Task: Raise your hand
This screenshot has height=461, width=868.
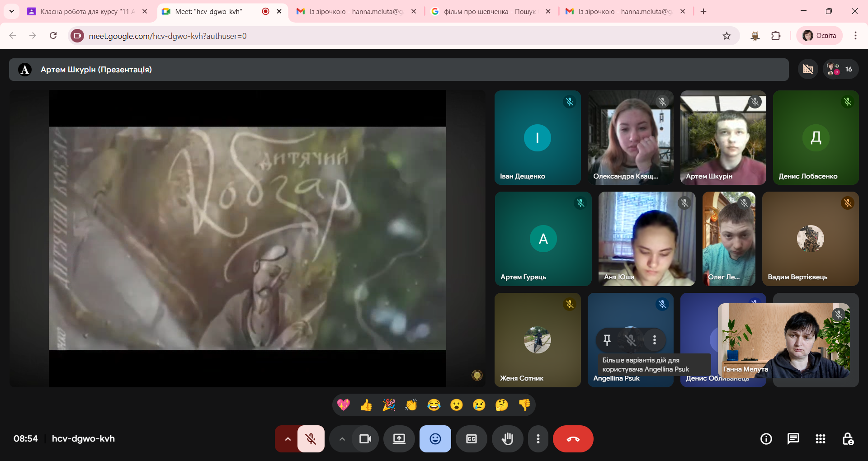Action: pos(508,439)
